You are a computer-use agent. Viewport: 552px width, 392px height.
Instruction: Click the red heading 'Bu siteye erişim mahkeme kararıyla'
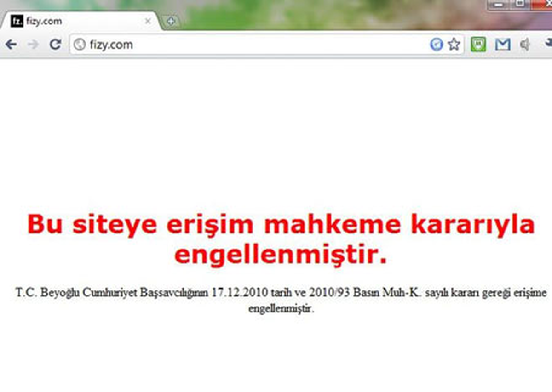click(x=281, y=225)
